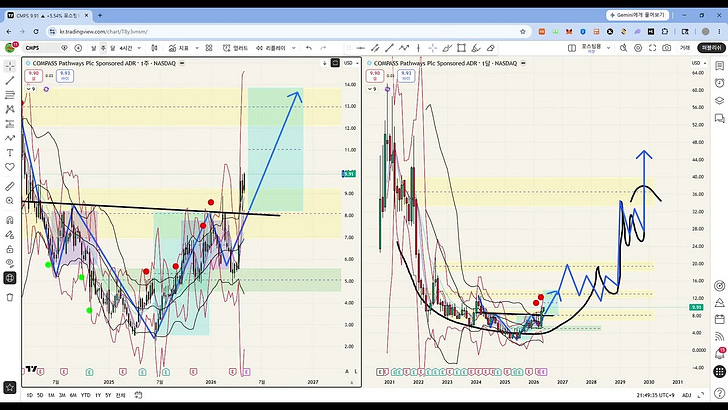Enter fullscreen mode on chart

(652, 48)
